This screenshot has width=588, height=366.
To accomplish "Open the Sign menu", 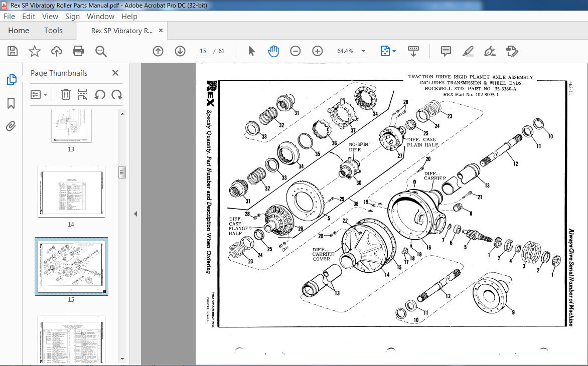I will point(72,17).
